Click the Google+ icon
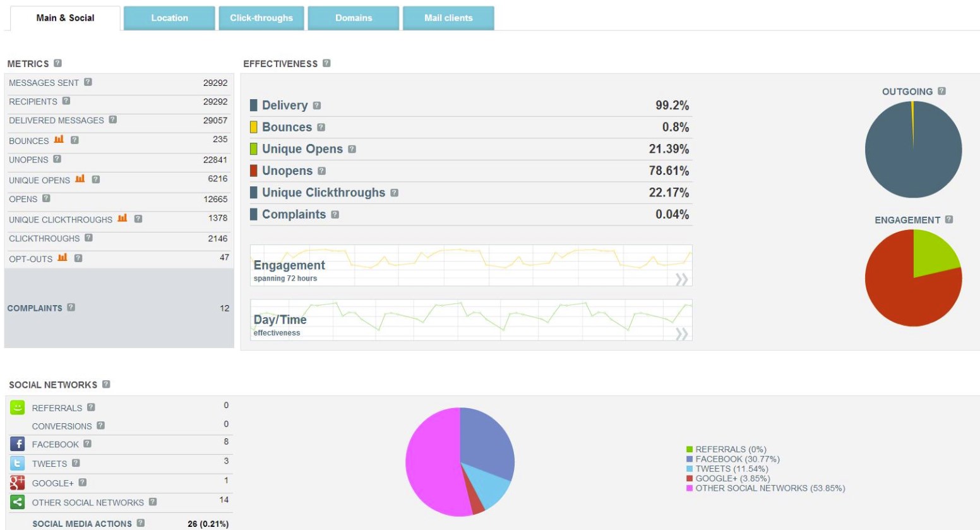This screenshot has width=980, height=530. pos(17,483)
